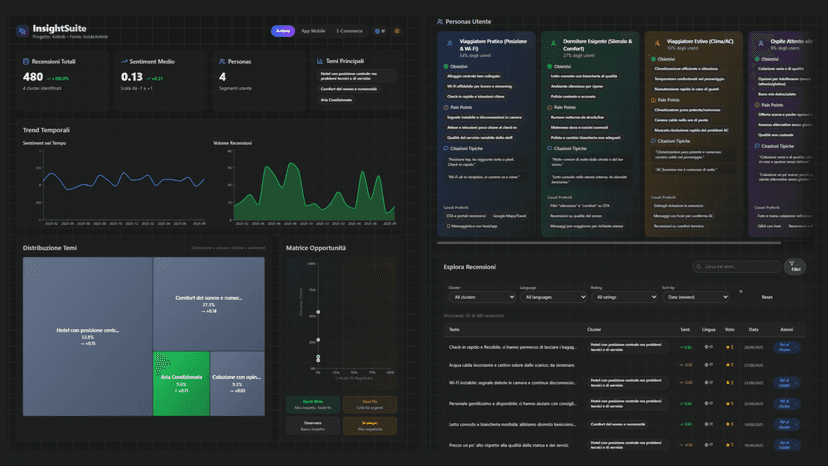The width and height of the screenshot is (828, 466).
Task: Click the Personas users icon
Action: point(222,61)
